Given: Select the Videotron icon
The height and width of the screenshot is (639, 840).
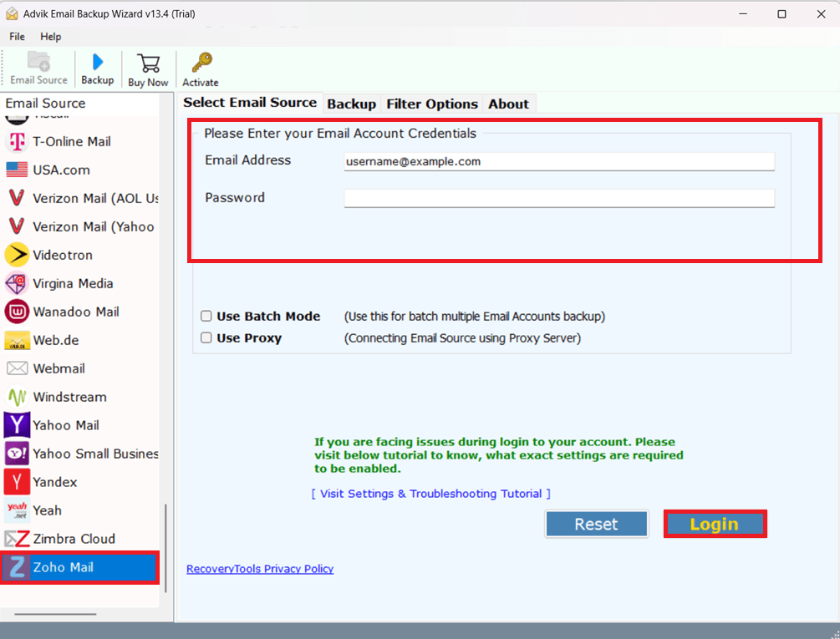Looking at the screenshot, I should (x=17, y=255).
